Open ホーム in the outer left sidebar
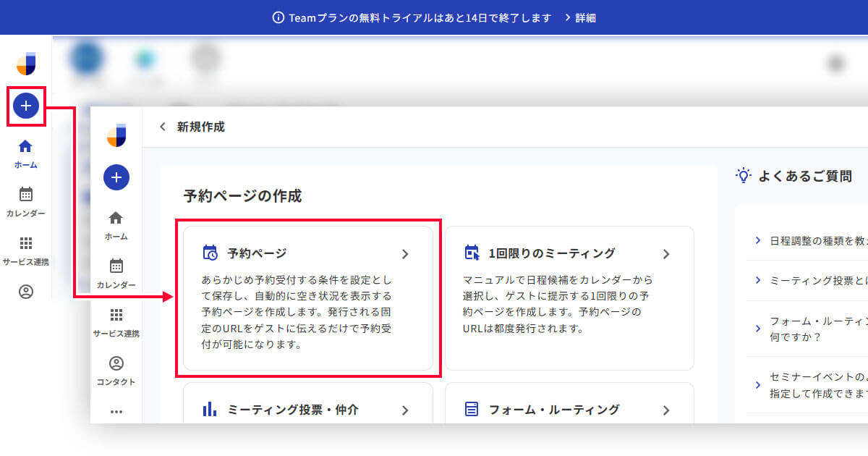This screenshot has width=868, height=456. pos(25,153)
